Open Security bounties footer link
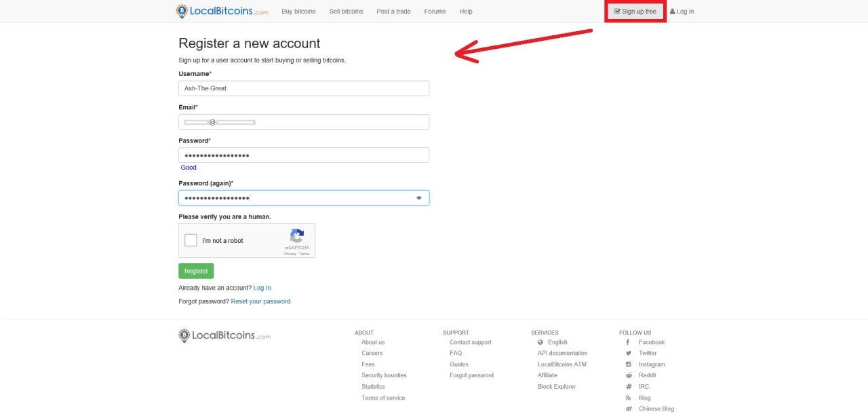The width and height of the screenshot is (868, 418). tap(384, 375)
